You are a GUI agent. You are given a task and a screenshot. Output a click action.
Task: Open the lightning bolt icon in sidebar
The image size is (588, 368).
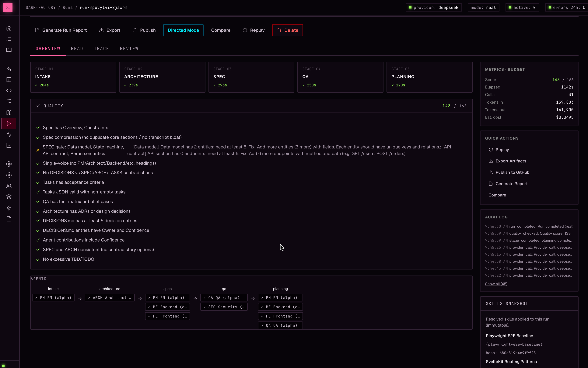(9, 208)
